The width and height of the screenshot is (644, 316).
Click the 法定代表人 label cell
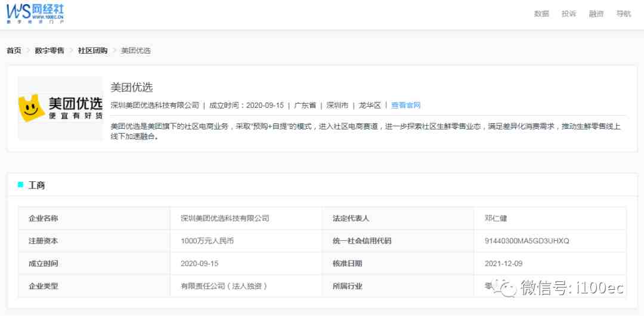398,218
